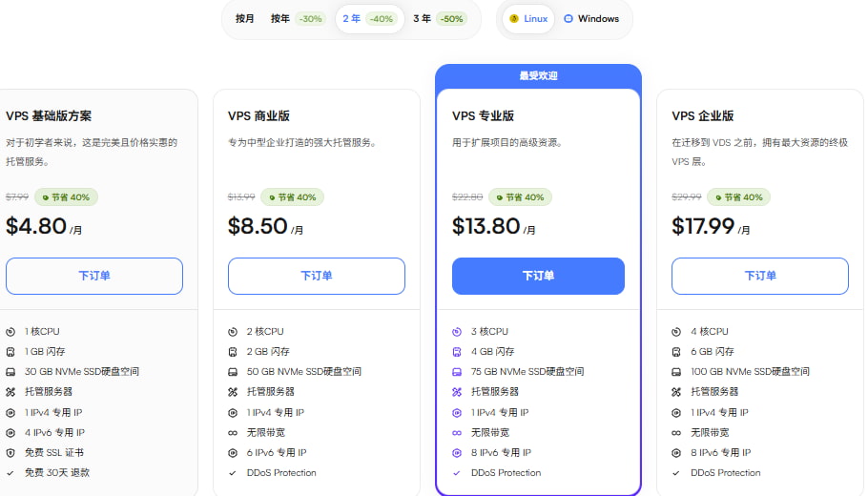The width and height of the screenshot is (868, 496).
Task: Click the $4.80 /月 price
Action: click(44, 226)
